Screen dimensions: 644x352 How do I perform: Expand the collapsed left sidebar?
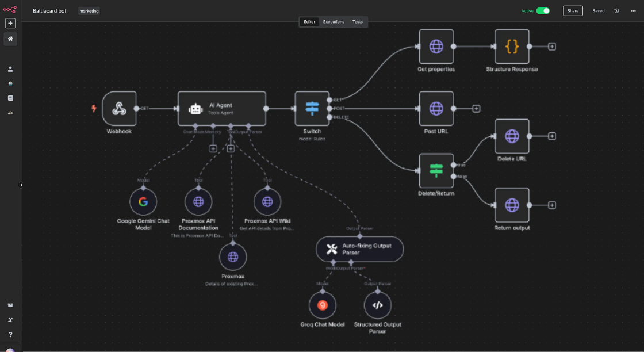pos(21,185)
